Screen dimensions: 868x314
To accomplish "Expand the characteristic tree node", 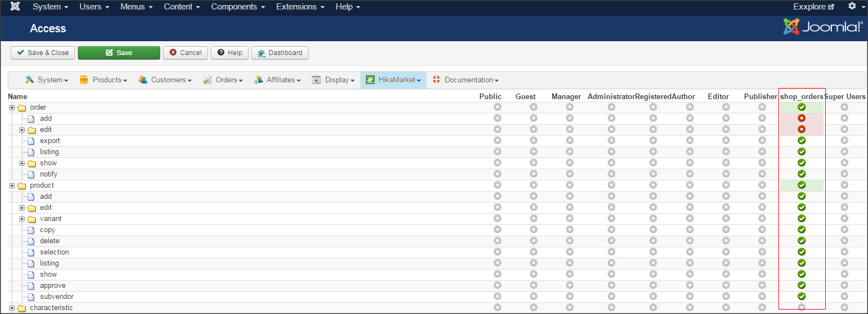I will (12, 308).
